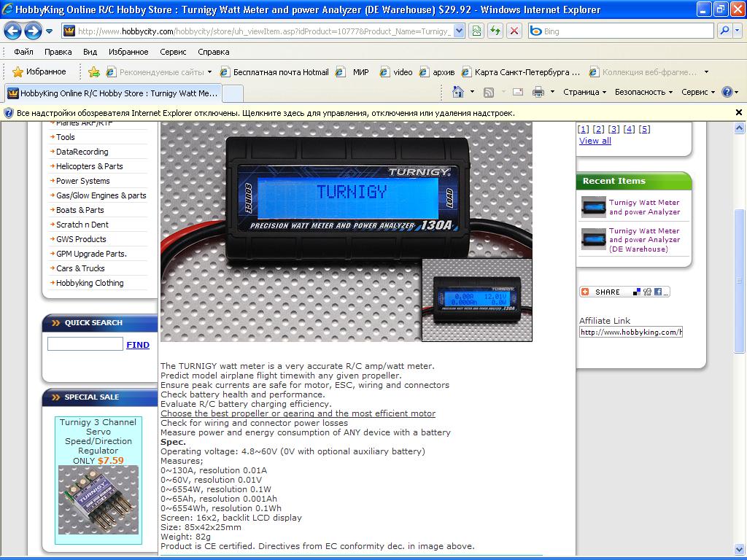Click the Turnigy 3 Channel Servo sale image
Image resolution: width=747 pixels, height=560 pixels.
98,500
